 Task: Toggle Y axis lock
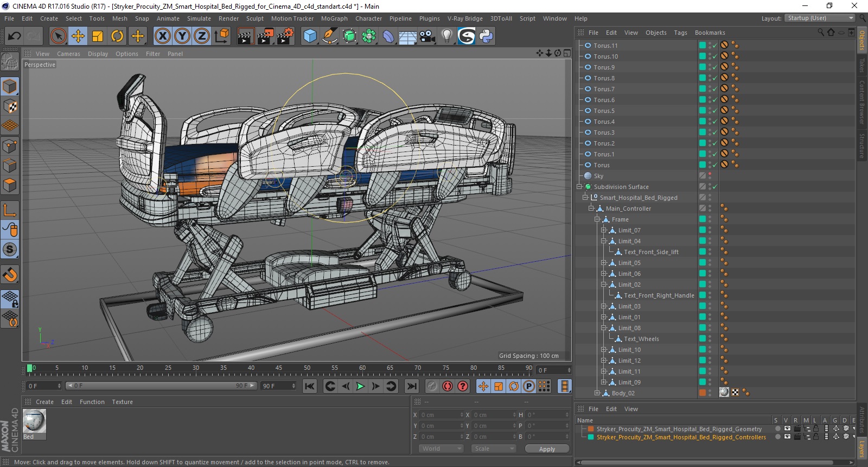(x=182, y=36)
